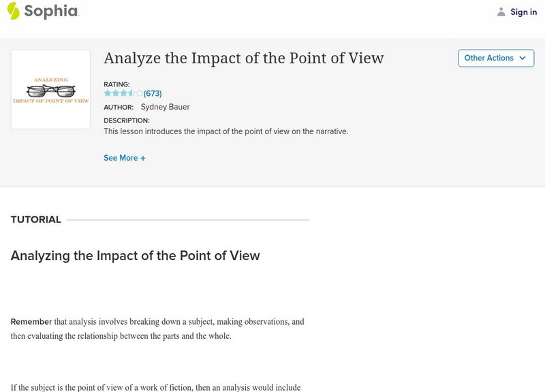Click the first rating star

[108, 93]
